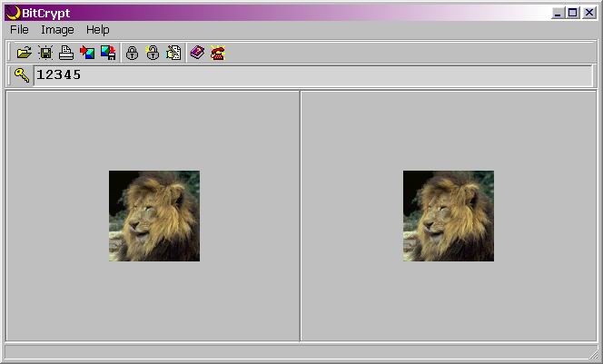Click the save image icon with floppy
Screen dimensions: 603x364
tap(108, 53)
